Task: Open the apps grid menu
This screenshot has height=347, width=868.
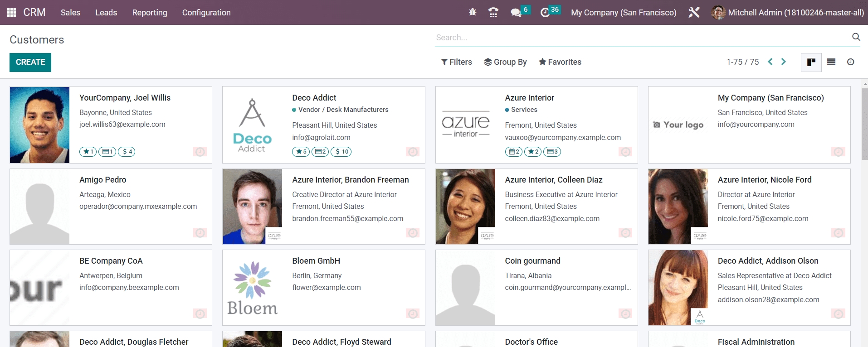Action: tap(12, 12)
